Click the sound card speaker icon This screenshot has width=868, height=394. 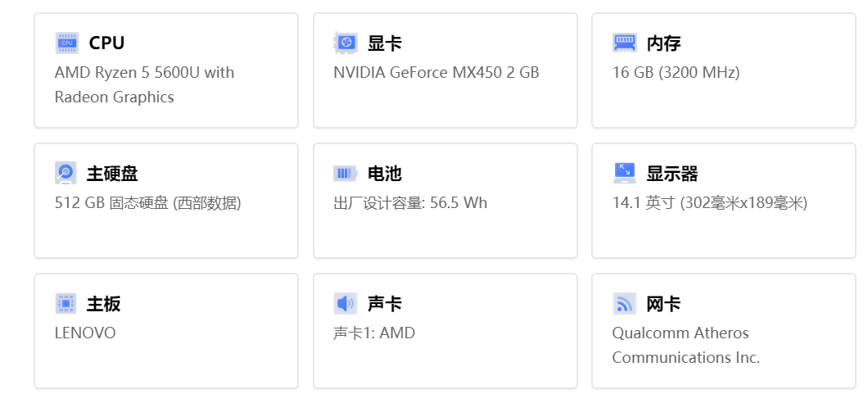click(x=346, y=304)
